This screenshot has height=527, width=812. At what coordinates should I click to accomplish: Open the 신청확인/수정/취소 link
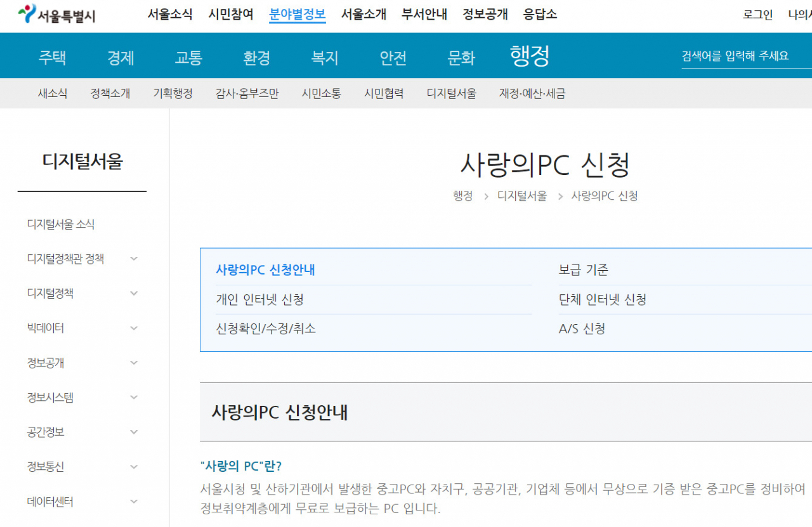tap(266, 329)
